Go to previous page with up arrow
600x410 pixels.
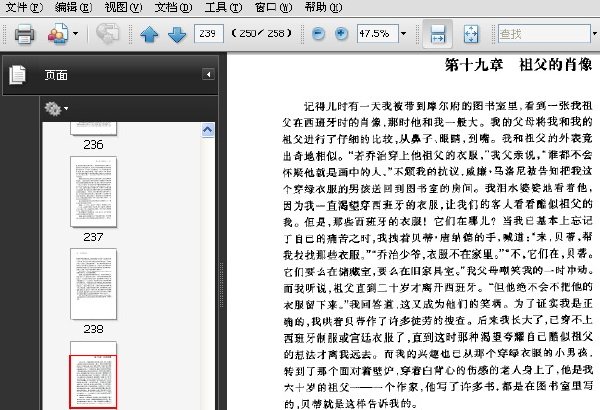[149, 34]
